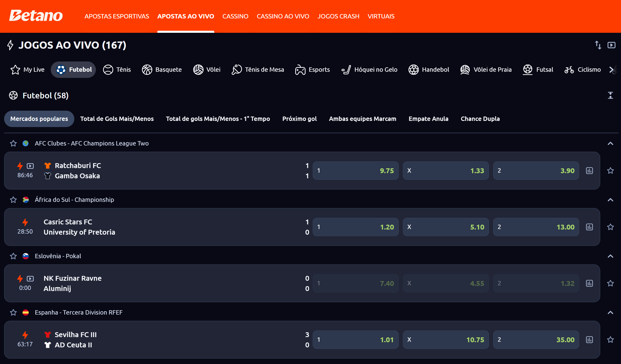Collapse the AFC Champions League Two section
This screenshot has width=621, height=364.
click(610, 143)
